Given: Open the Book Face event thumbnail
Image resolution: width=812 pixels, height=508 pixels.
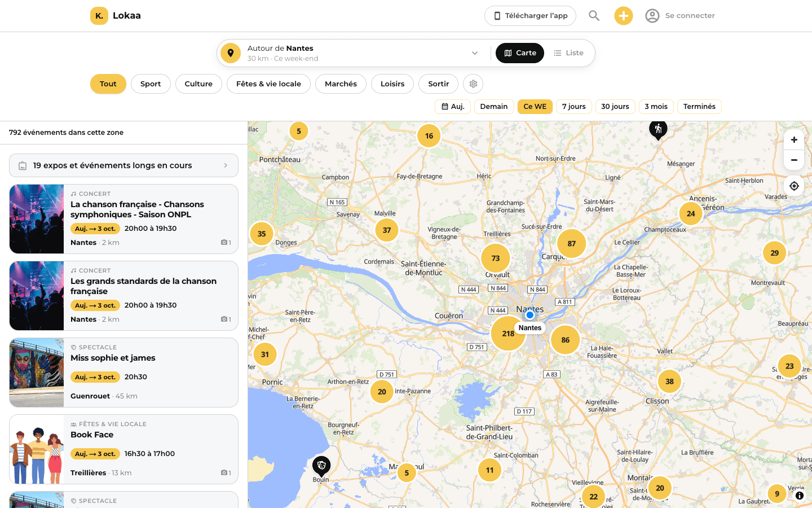Looking at the screenshot, I should tap(37, 449).
